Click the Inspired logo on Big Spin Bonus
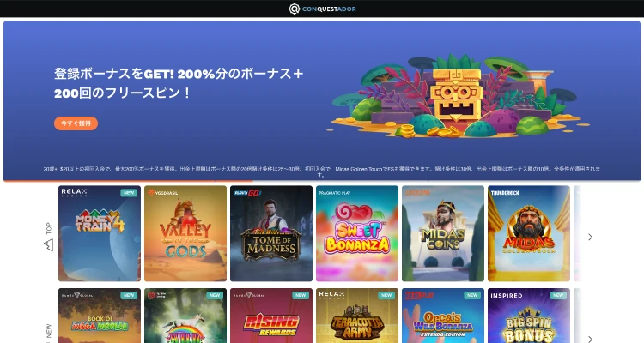 tap(507, 295)
